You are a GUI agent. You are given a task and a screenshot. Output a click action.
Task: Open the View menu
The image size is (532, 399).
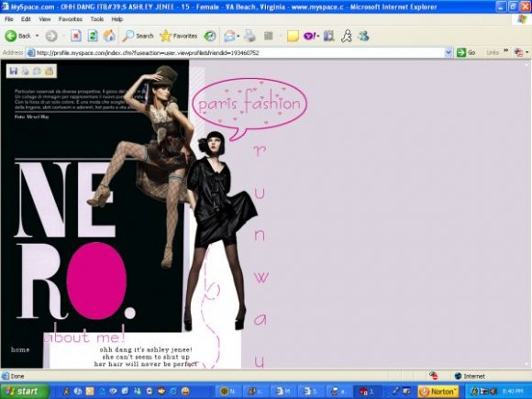[x=44, y=19]
